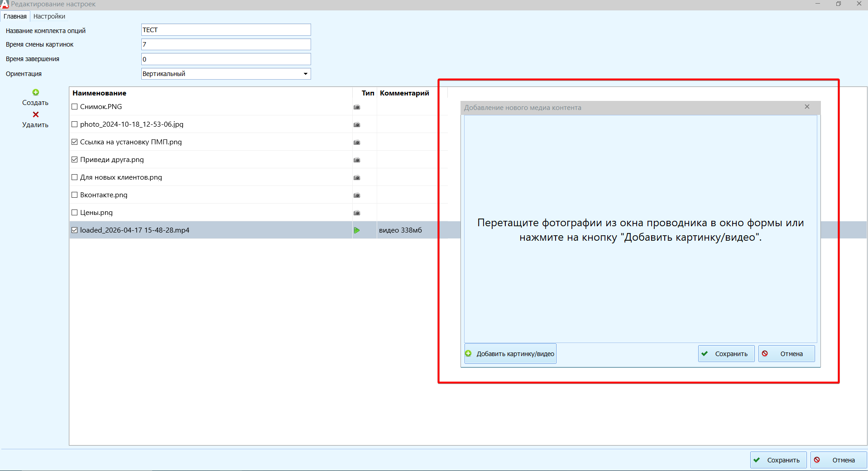Click Отмена in the media dialog
This screenshot has height=471, width=868.
(x=786, y=354)
